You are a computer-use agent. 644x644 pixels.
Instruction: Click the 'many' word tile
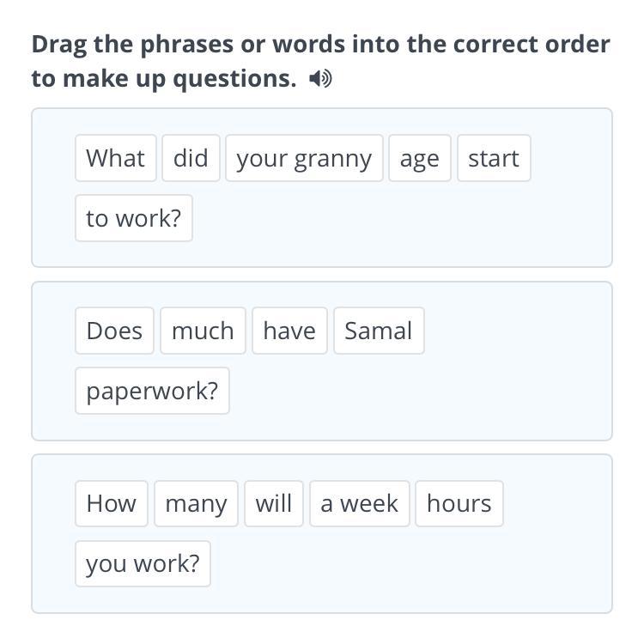[197, 503]
